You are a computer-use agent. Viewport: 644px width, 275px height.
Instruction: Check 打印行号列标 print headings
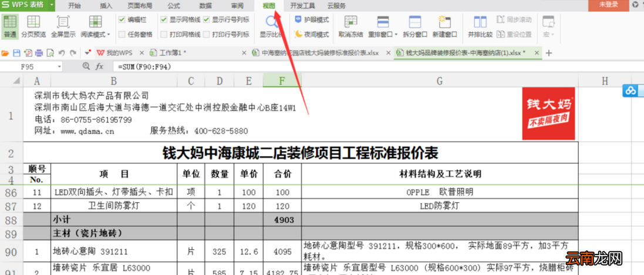point(206,35)
